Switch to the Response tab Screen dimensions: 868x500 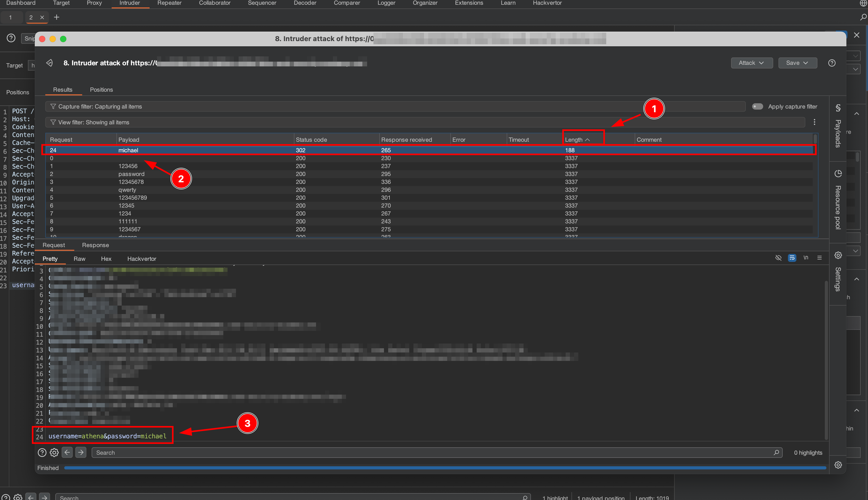point(95,245)
